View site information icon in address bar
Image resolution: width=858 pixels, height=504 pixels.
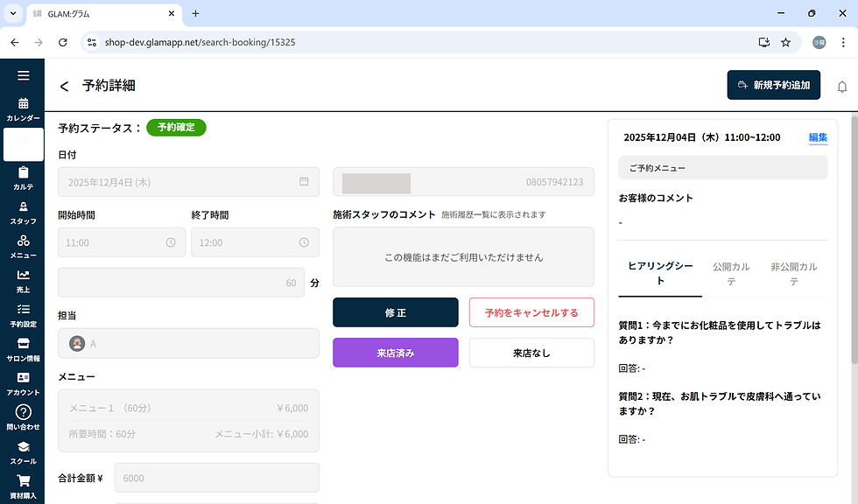pyautogui.click(x=92, y=42)
